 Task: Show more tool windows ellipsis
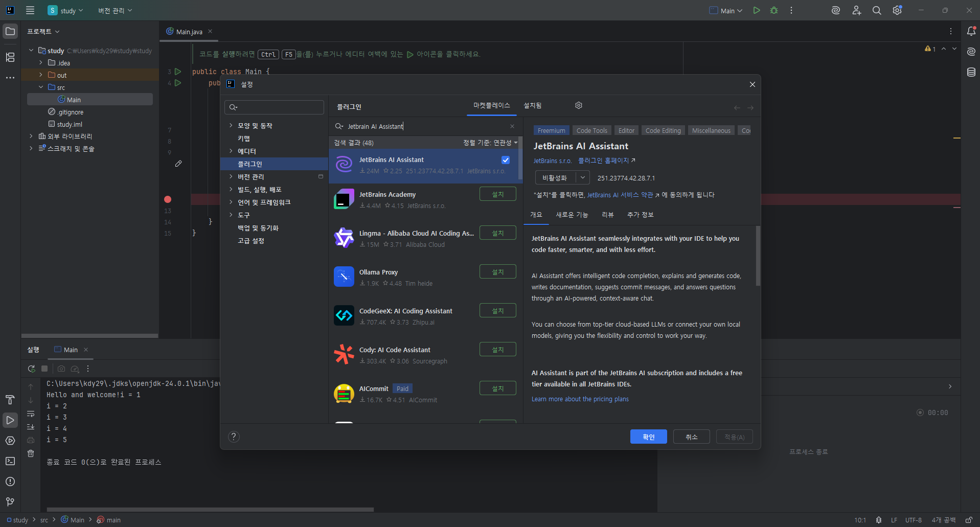(10, 78)
